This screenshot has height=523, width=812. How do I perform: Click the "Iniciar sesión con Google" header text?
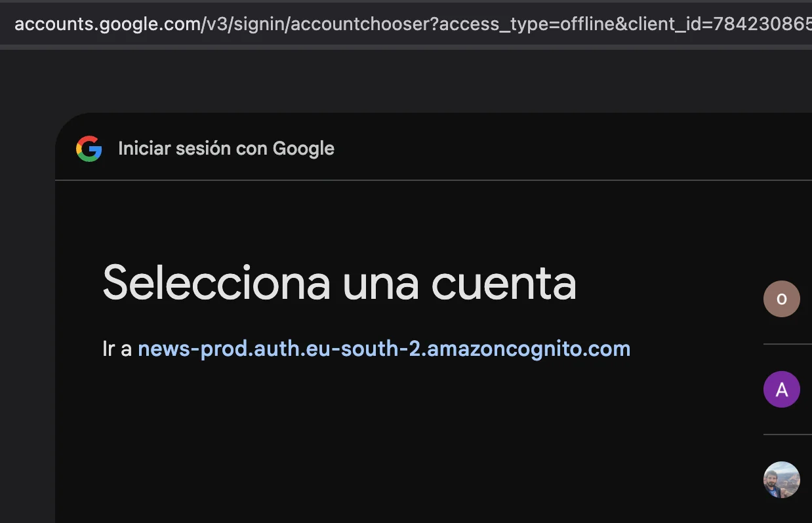click(x=226, y=149)
